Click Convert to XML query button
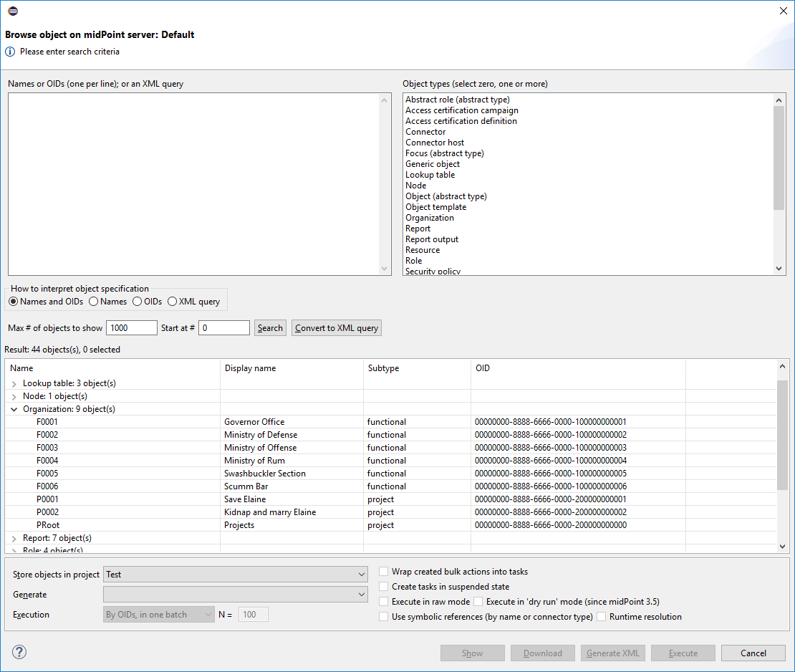 (x=337, y=328)
